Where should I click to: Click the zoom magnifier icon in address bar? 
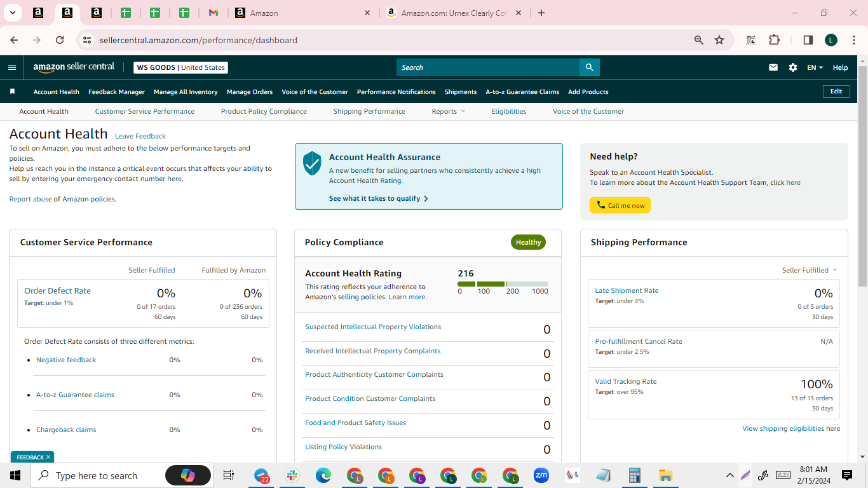coord(699,40)
